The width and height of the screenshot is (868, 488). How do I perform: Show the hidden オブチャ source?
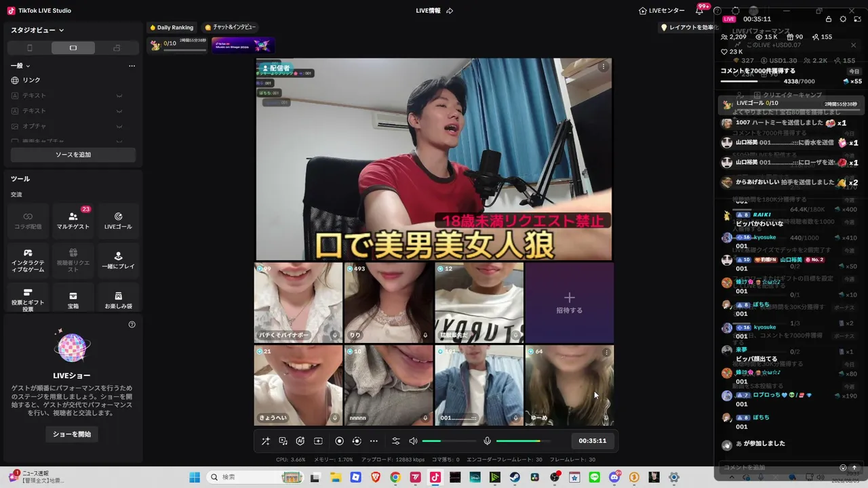click(x=119, y=126)
